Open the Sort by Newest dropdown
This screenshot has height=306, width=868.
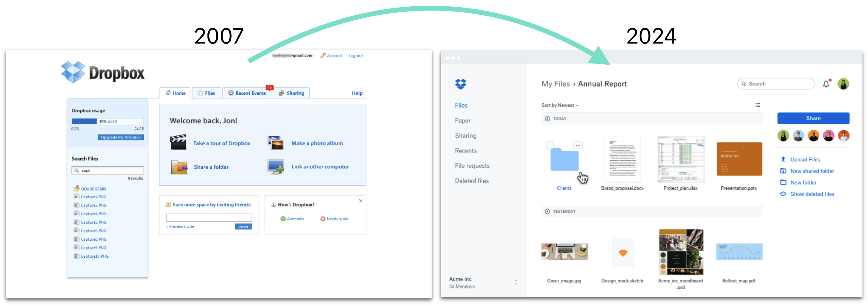(560, 105)
